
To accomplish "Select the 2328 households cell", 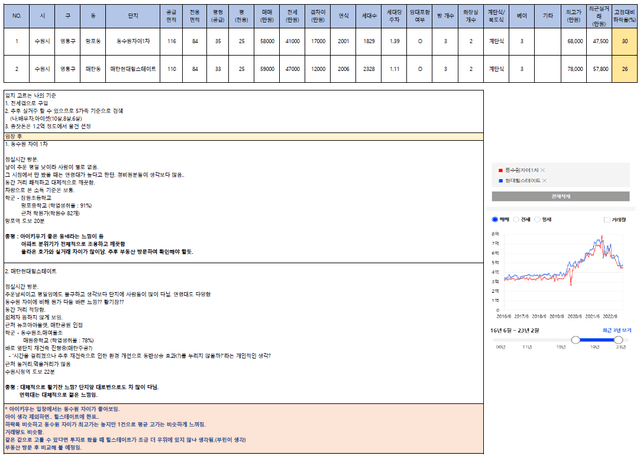I will click(x=369, y=69).
